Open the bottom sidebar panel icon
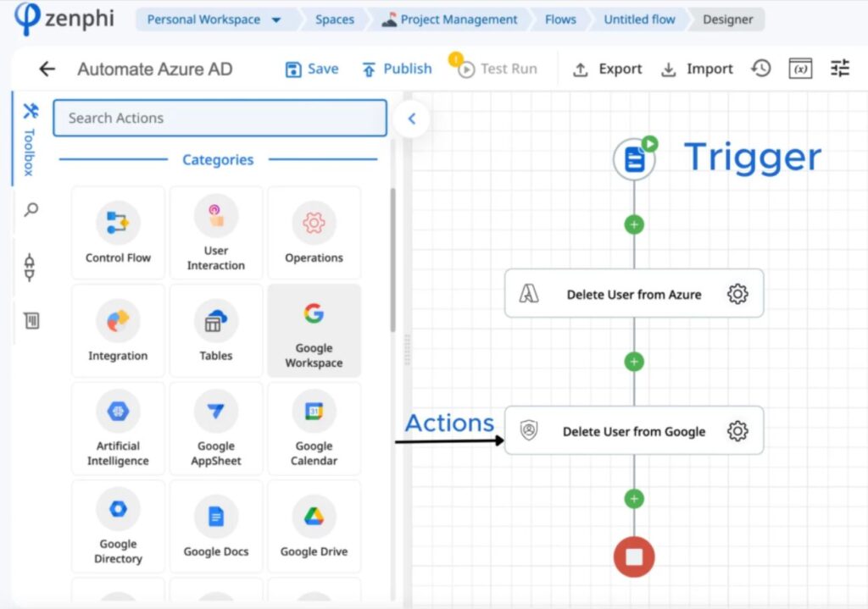 [31, 320]
